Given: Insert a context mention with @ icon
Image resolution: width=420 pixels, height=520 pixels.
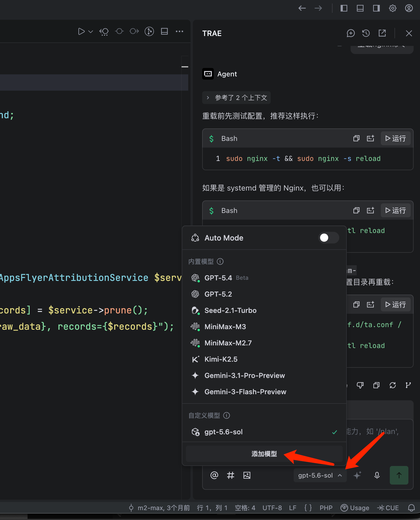Looking at the screenshot, I should click(214, 475).
